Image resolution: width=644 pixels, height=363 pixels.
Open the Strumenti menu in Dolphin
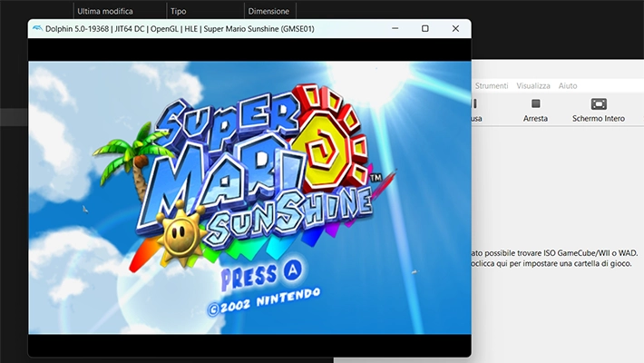tap(492, 86)
